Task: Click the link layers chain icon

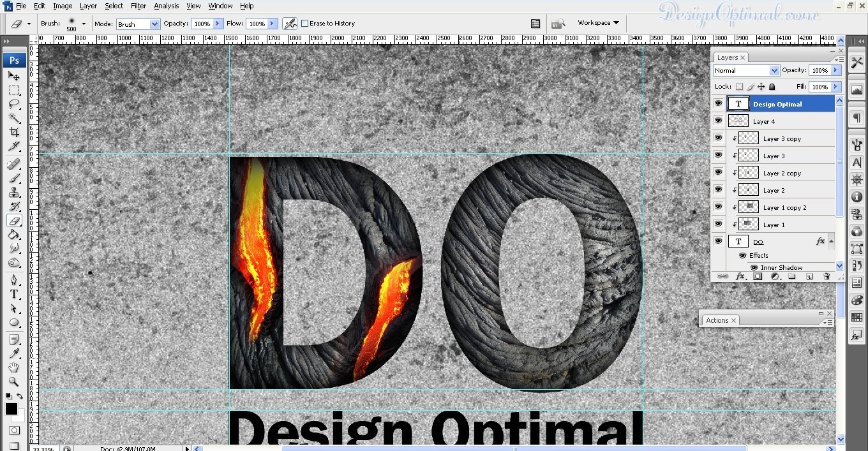Action: 722,276
